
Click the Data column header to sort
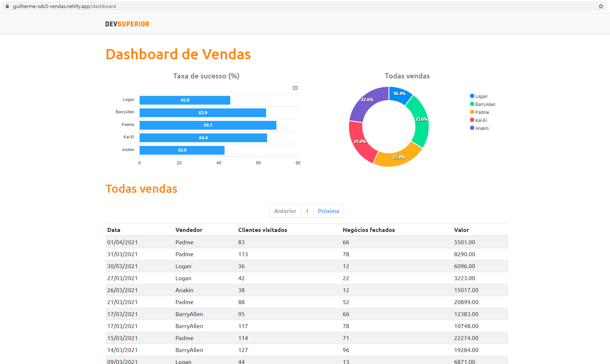coord(113,230)
